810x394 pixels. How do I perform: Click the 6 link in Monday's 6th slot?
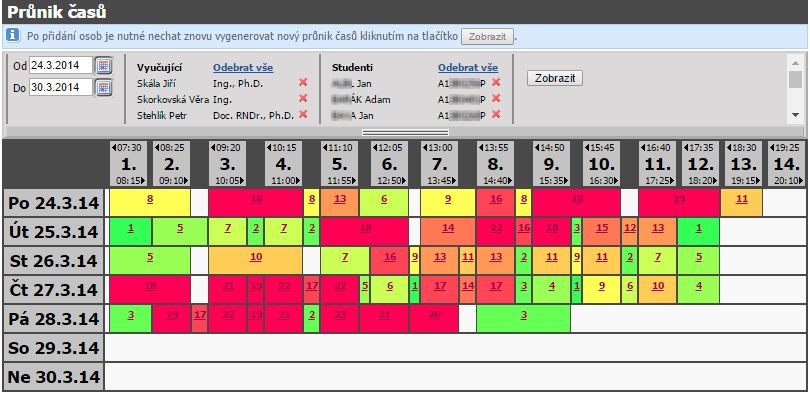tap(384, 199)
